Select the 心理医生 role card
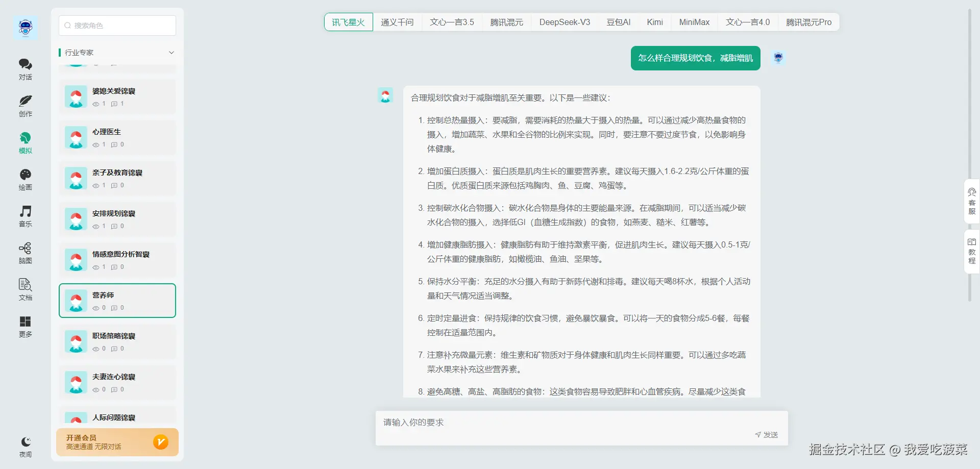This screenshot has height=469, width=980. tap(117, 137)
